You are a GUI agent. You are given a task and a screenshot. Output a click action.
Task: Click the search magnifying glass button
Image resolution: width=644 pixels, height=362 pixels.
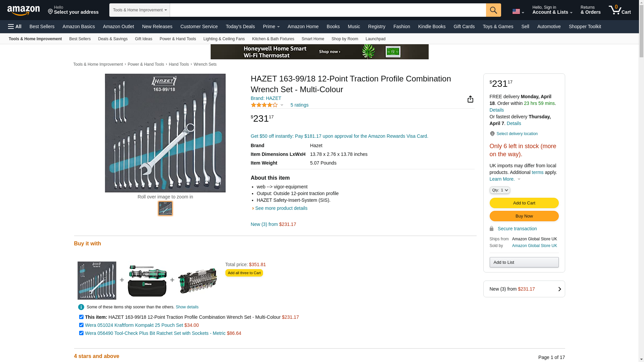point(493,10)
